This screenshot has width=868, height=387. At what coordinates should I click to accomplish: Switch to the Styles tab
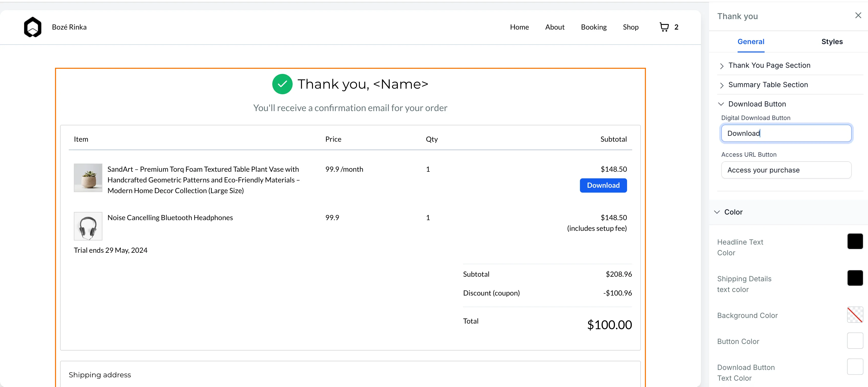click(832, 42)
